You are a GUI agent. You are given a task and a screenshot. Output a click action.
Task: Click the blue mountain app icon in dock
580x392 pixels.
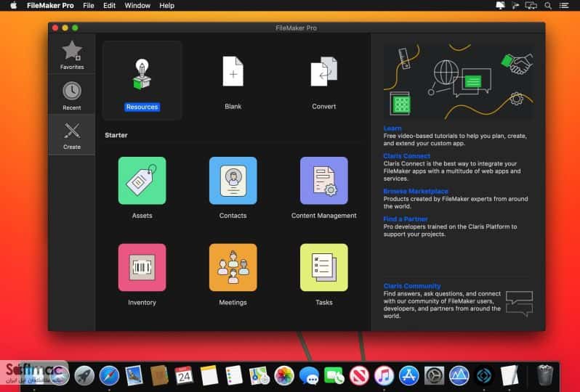(x=459, y=376)
